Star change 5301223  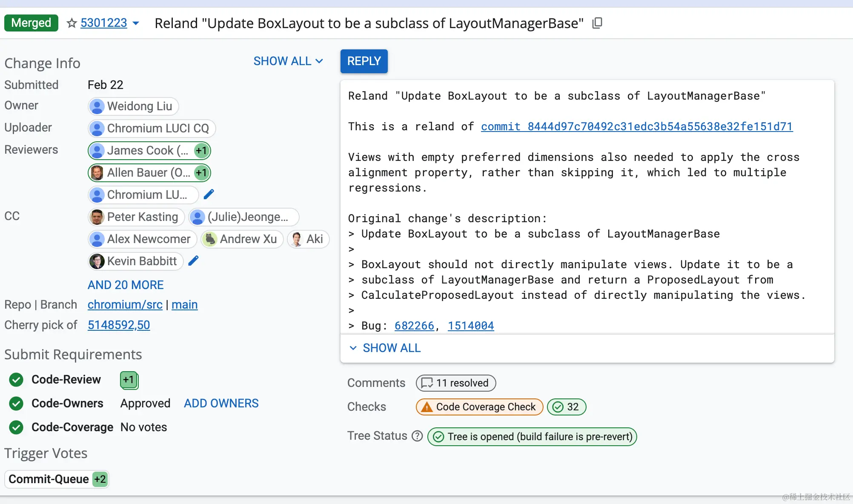click(x=72, y=23)
